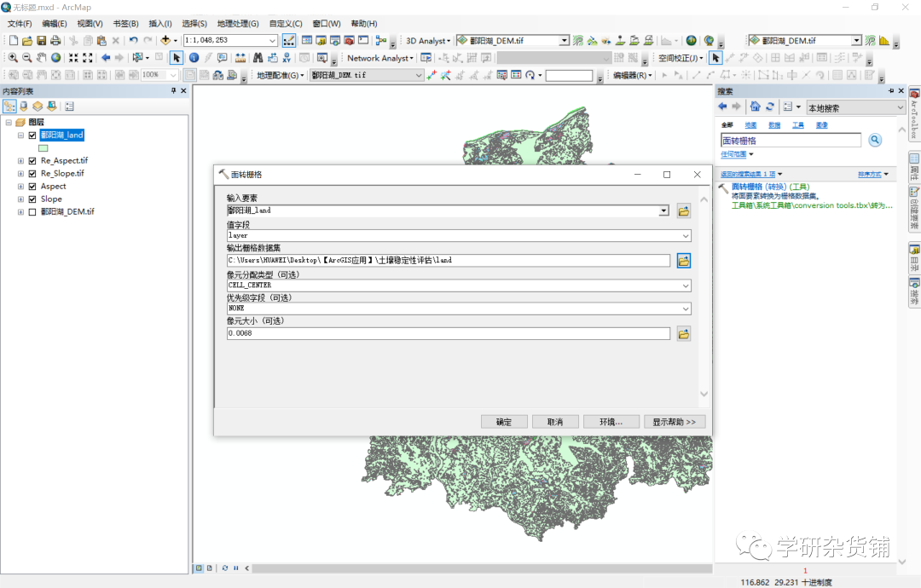The image size is (921, 588).
Task: Click the search magnifier icon in 搜索 panel
Action: pyautogui.click(x=874, y=139)
